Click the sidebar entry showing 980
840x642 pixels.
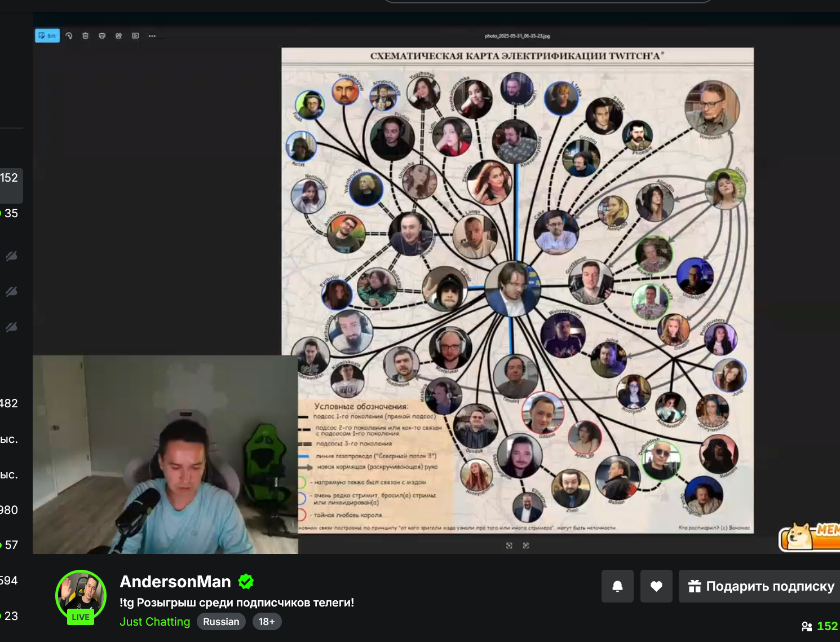tap(9, 510)
